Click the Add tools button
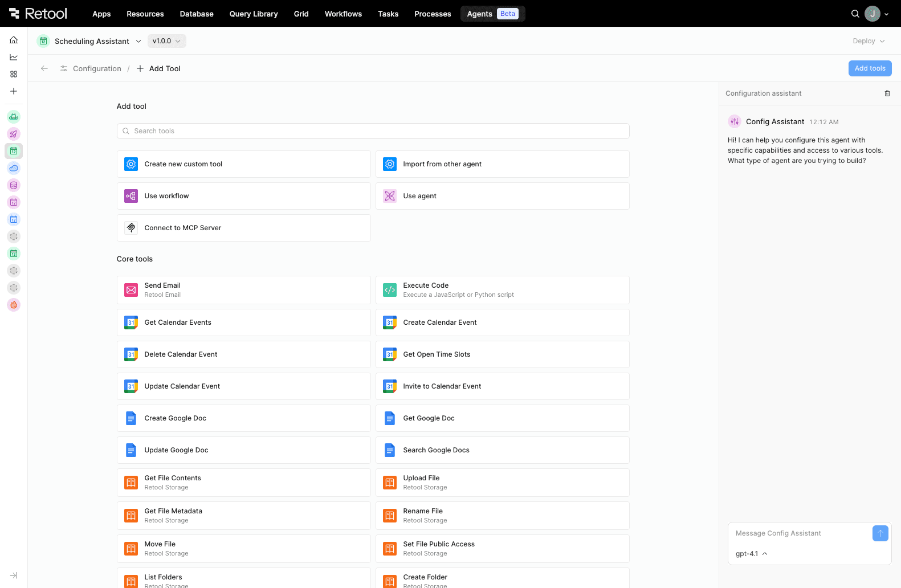This screenshot has width=901, height=588. (x=870, y=68)
